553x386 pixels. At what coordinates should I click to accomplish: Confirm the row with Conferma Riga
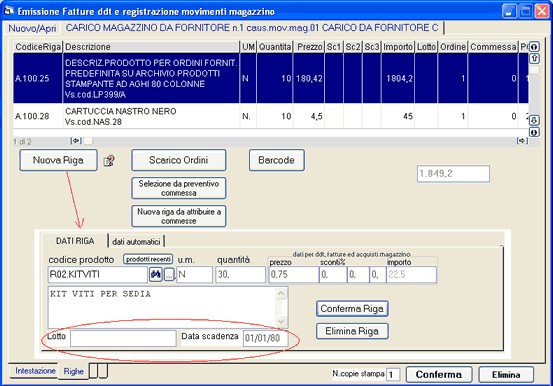pos(352,309)
